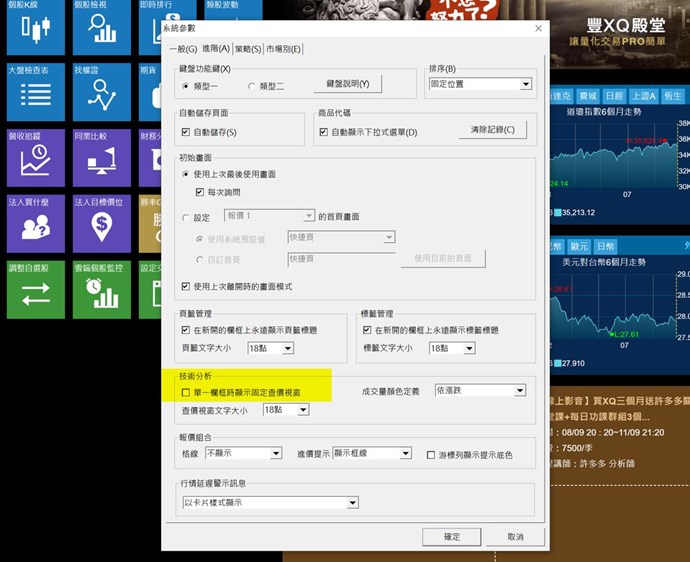Switch to the 策略(S) tab
The width and height of the screenshot is (690, 562).
[x=249, y=49]
